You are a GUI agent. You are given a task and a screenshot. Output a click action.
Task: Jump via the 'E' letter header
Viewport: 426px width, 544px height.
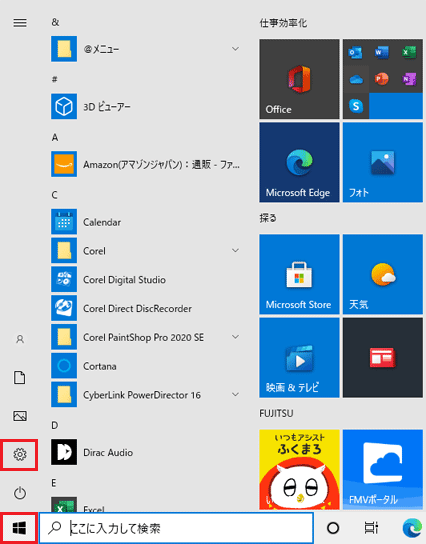click(54, 483)
